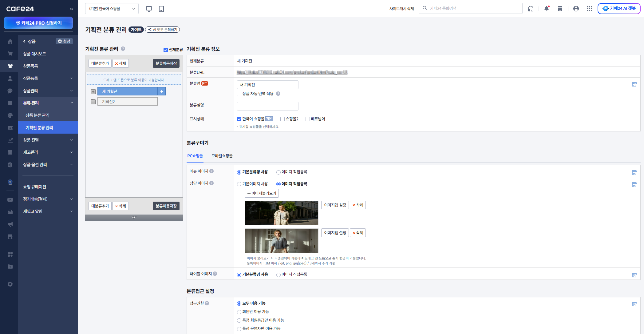Viewport: 644px width, 334px height.
Task: Click the notification bell icon
Action: tap(546, 9)
